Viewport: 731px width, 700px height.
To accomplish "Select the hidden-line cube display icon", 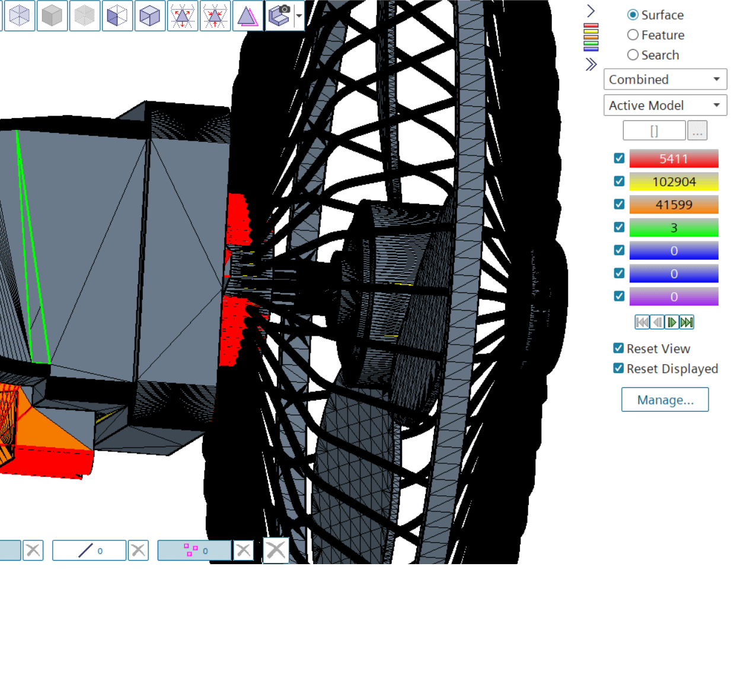I will (x=85, y=16).
